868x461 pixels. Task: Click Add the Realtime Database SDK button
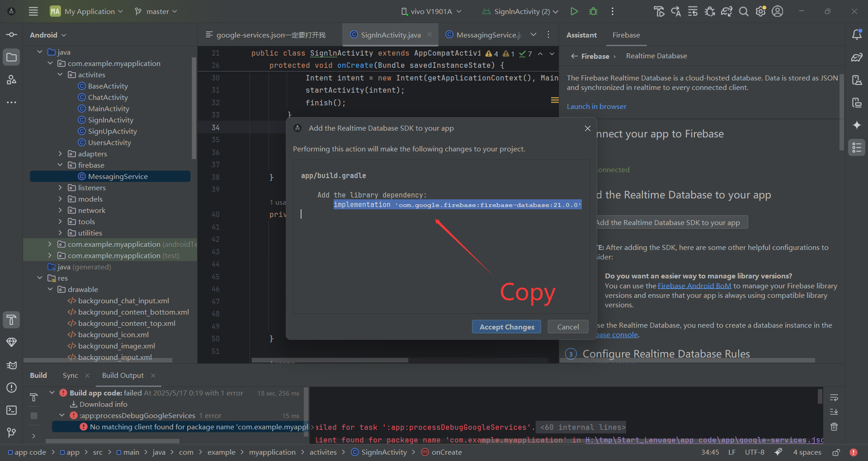click(671, 222)
